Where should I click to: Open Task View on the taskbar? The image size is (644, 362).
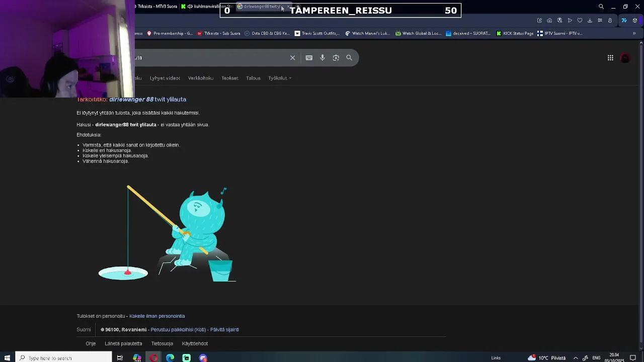coord(120,358)
